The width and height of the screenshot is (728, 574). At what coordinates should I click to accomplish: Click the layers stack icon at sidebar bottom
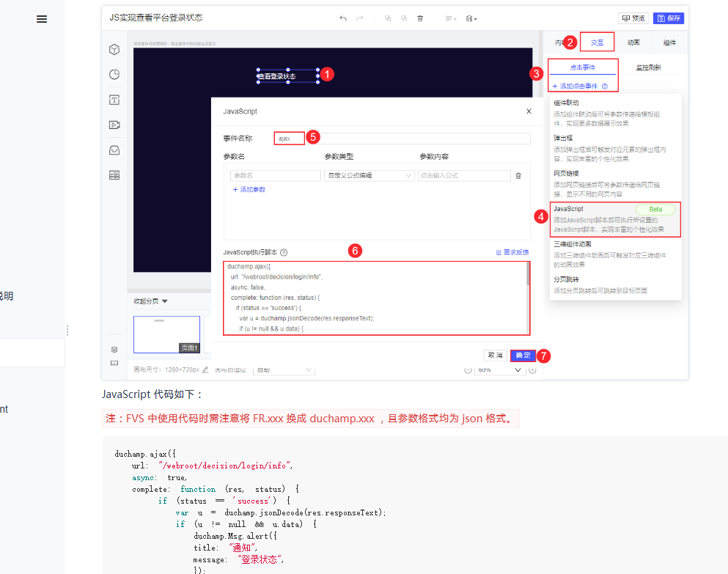pyautogui.click(x=114, y=349)
